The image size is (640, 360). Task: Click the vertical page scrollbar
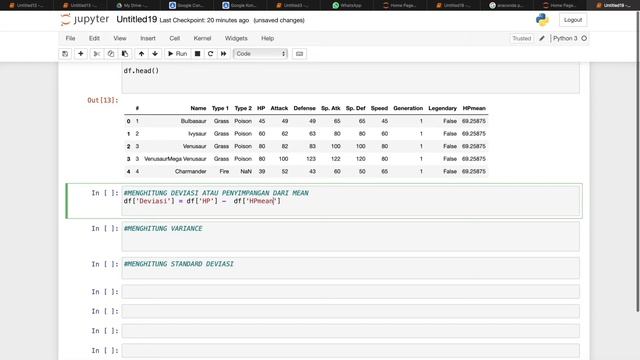[x=638, y=163]
